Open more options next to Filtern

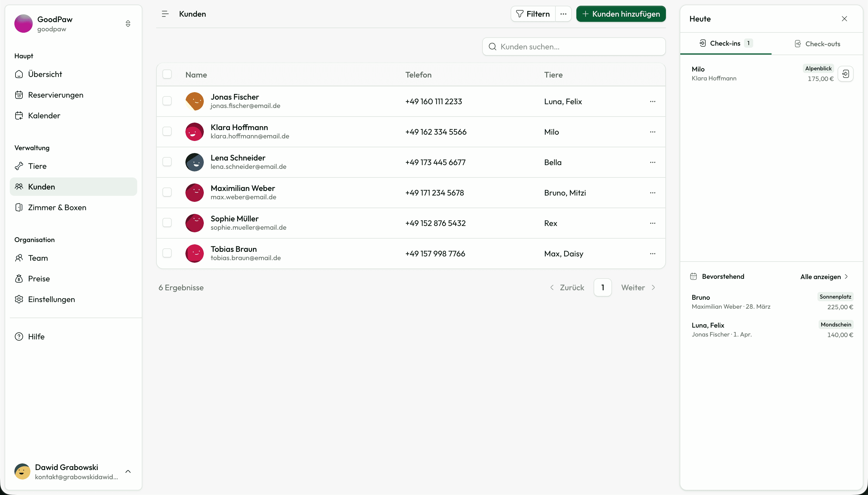[x=563, y=14]
